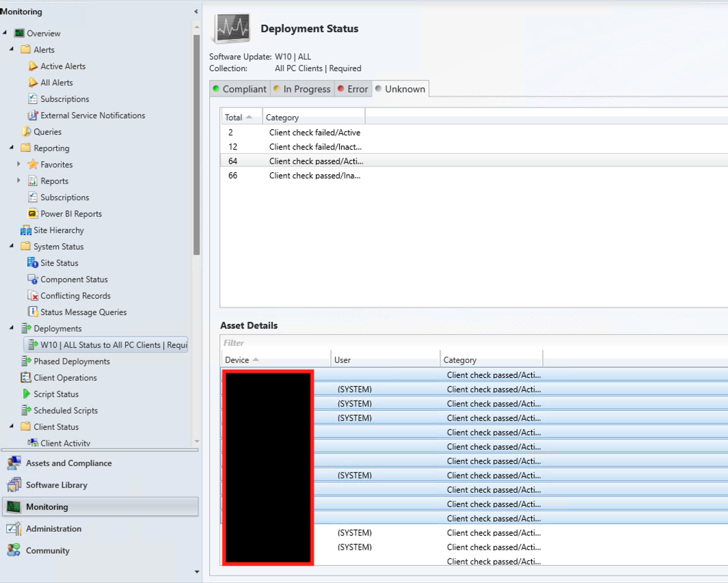Click the Client Operations icon

point(26,378)
